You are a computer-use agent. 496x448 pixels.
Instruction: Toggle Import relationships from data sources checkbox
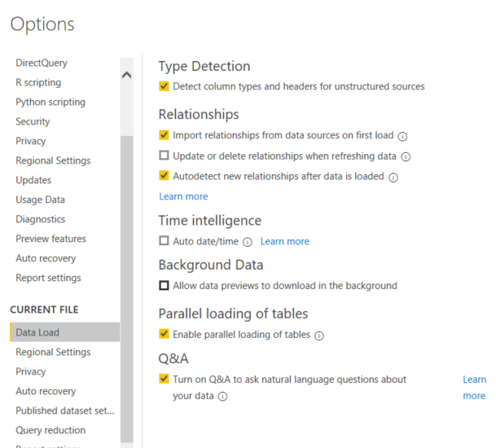[x=164, y=135]
